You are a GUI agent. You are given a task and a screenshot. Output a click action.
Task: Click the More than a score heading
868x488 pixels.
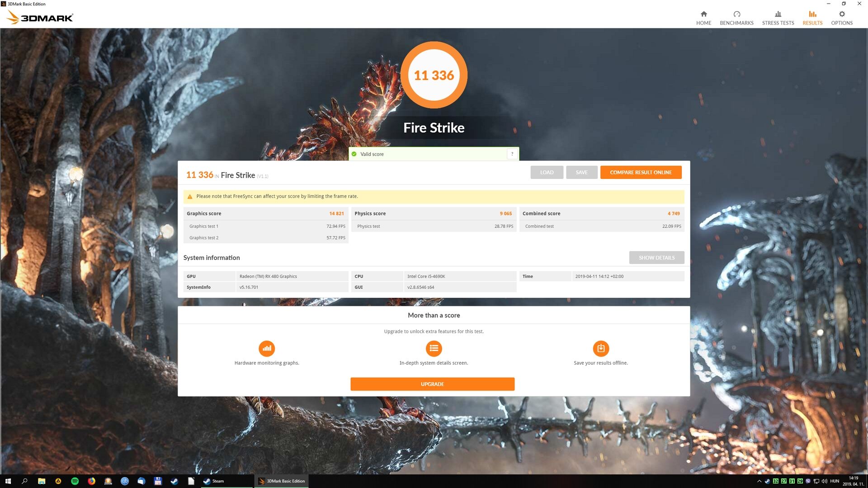point(434,315)
